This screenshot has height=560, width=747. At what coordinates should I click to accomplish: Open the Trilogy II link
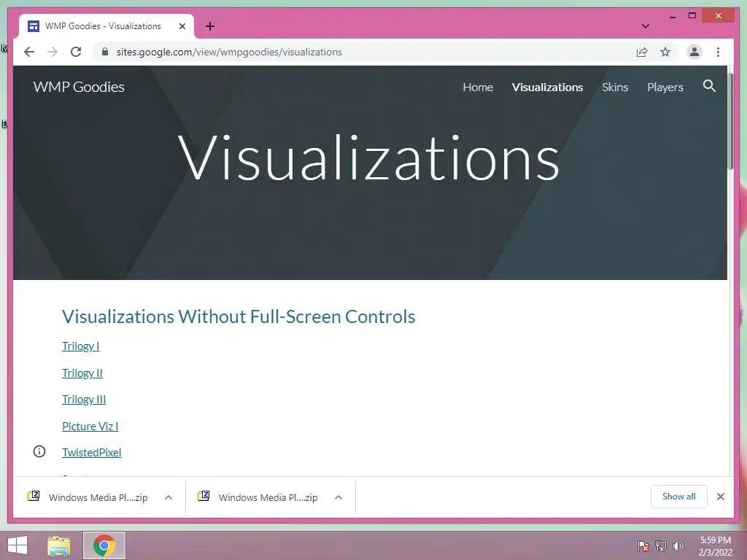tap(82, 373)
